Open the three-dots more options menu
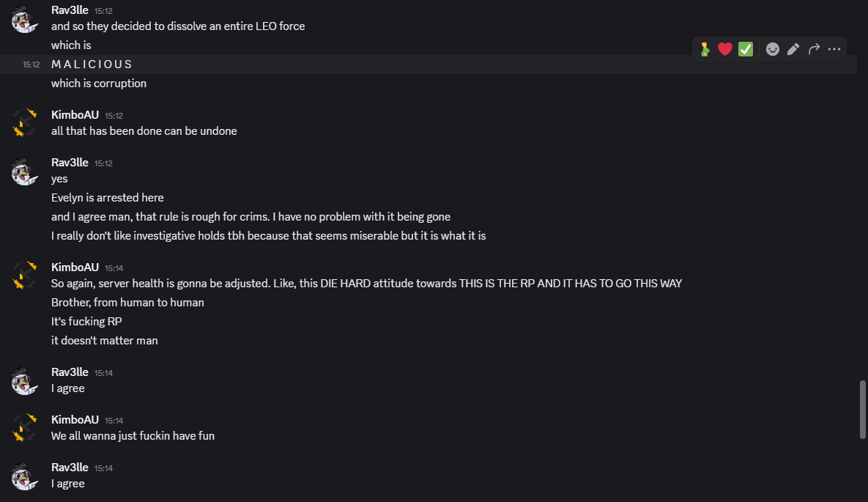Viewport: 868px width, 502px height. point(834,49)
